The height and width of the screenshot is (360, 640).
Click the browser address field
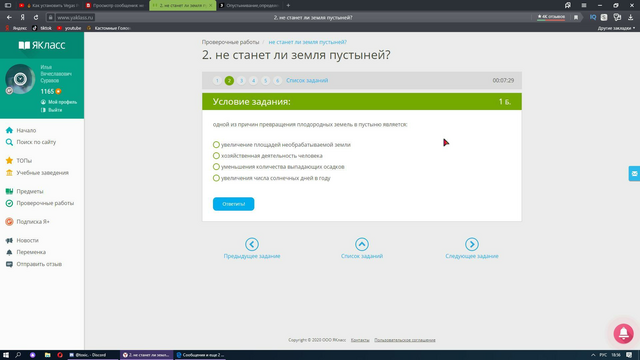(x=75, y=18)
